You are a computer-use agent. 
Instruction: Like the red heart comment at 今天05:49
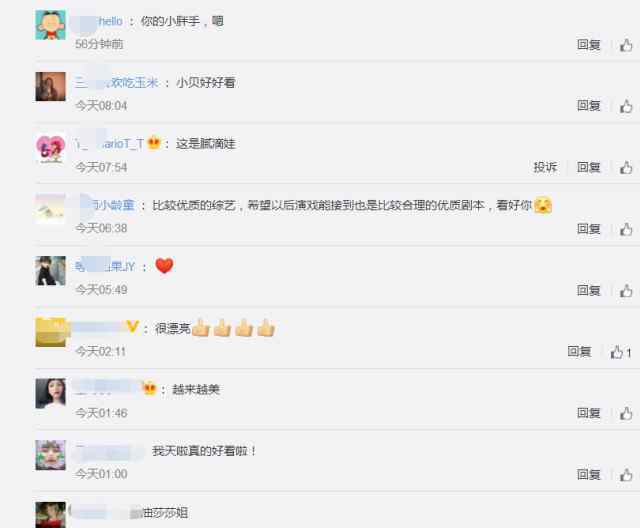(626, 291)
